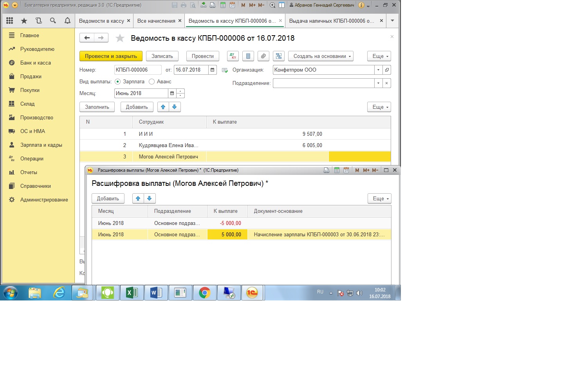Image resolution: width=588 pixels, height=392 pixels.
Task: Click the month stepper next to Июнь 2018
Action: tap(180, 93)
